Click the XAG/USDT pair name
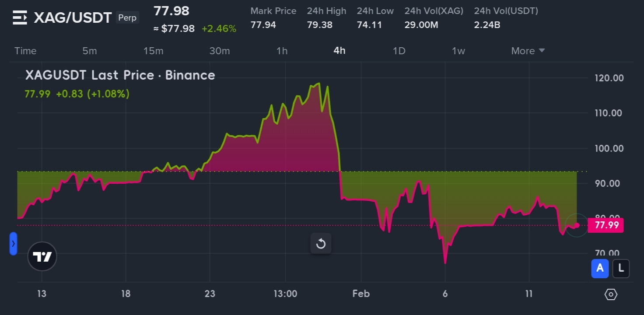 click(73, 18)
